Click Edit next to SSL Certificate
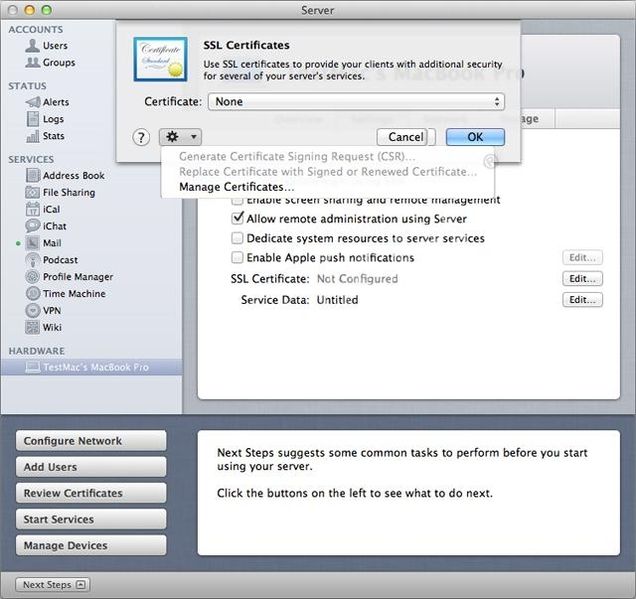 coord(582,279)
